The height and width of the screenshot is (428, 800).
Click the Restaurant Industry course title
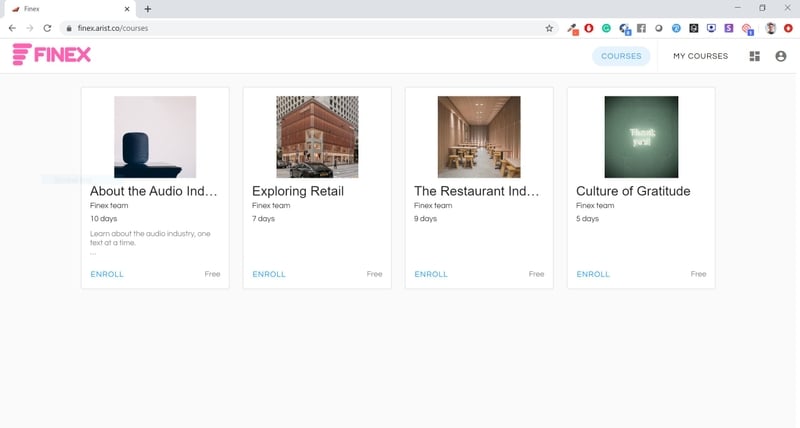pyautogui.click(x=477, y=191)
